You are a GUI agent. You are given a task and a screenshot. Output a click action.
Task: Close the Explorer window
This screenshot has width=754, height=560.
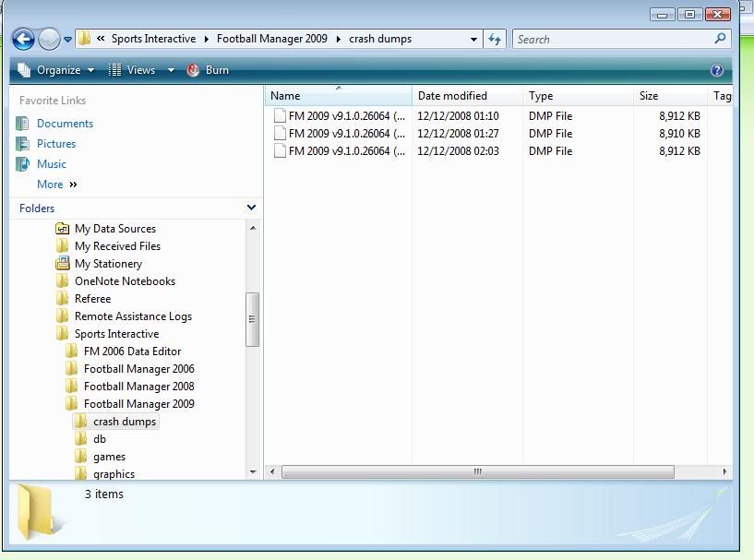coord(717,15)
